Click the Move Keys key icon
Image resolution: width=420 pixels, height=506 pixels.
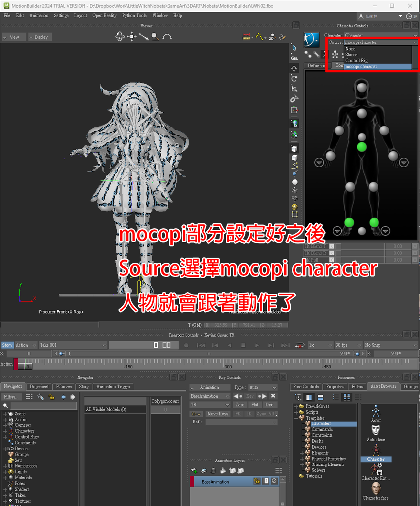click(196, 414)
